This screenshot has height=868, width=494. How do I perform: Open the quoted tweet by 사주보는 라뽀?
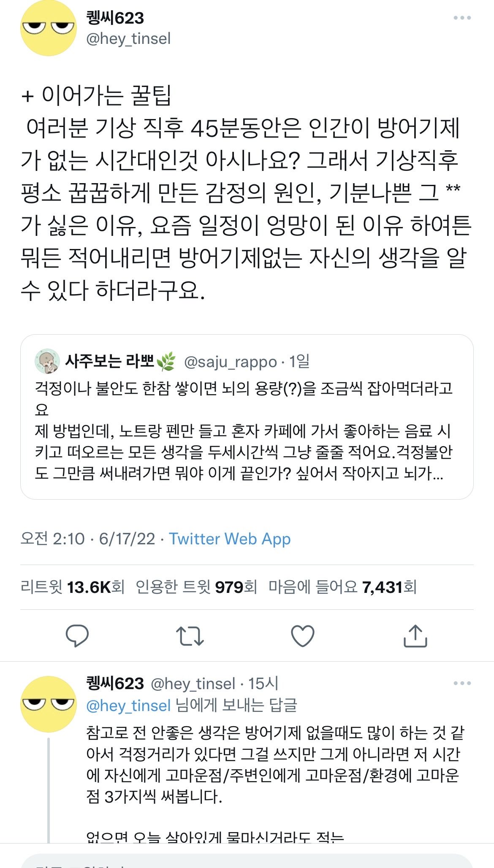pos(247,430)
